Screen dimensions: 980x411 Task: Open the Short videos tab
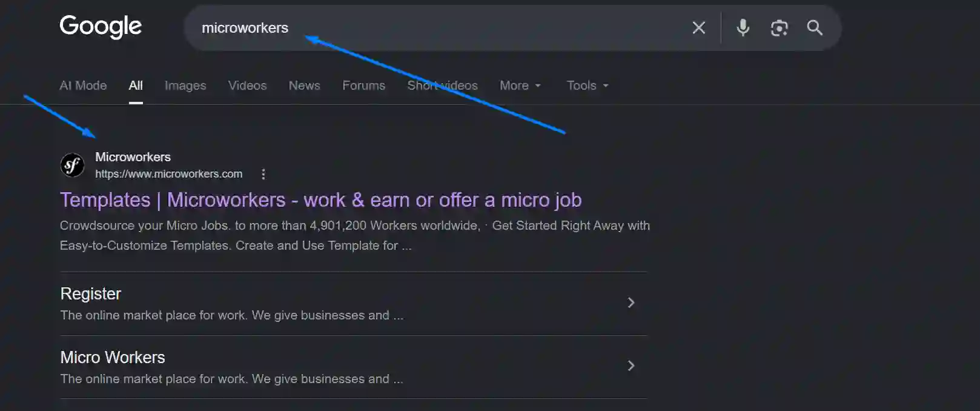442,85
